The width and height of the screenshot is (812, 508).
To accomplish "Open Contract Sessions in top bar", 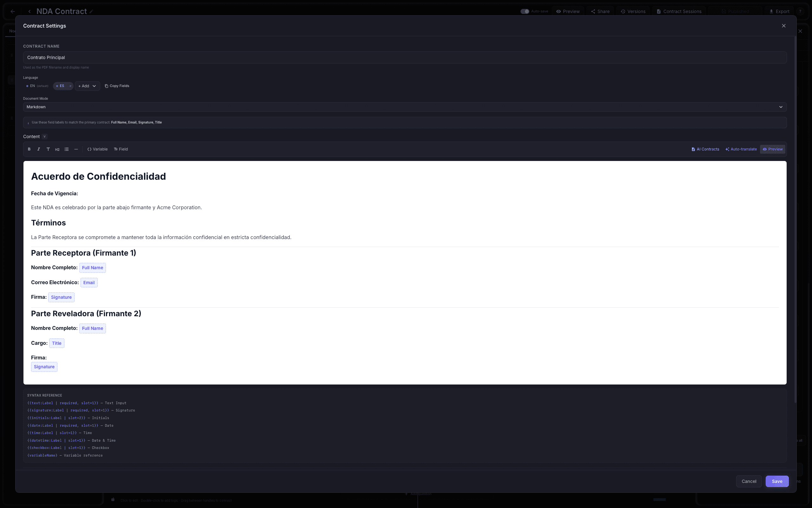I will [x=679, y=11].
